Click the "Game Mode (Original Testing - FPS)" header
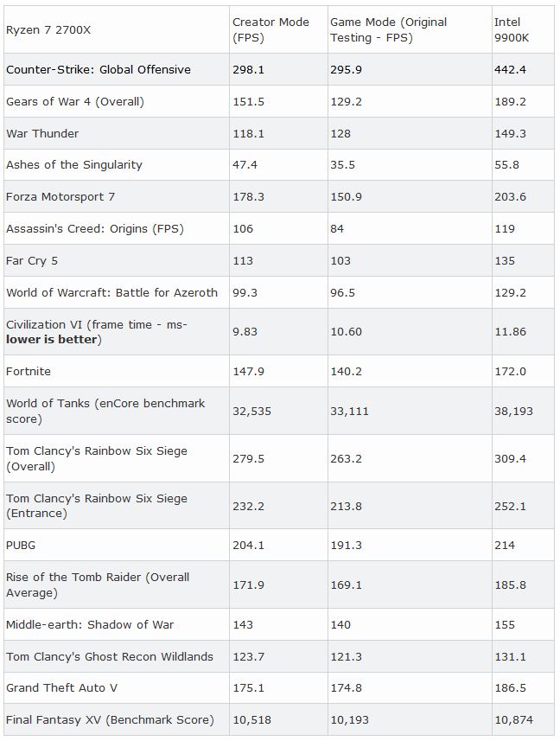Image resolution: width=560 pixels, height=741 pixels. (x=388, y=29)
